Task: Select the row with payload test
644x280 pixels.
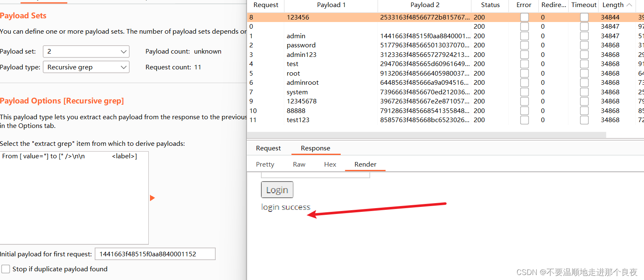Action: [445, 64]
